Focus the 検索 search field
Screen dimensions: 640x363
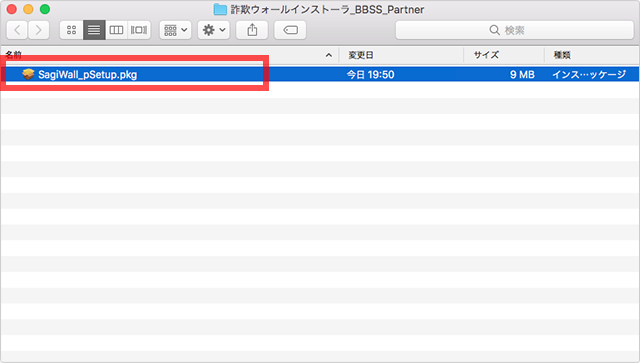coord(514,30)
